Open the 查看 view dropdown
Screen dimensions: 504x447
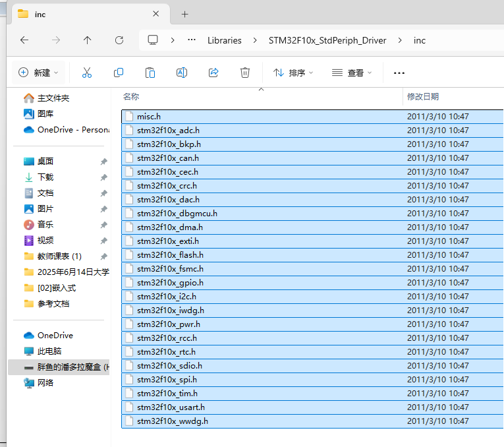click(352, 73)
